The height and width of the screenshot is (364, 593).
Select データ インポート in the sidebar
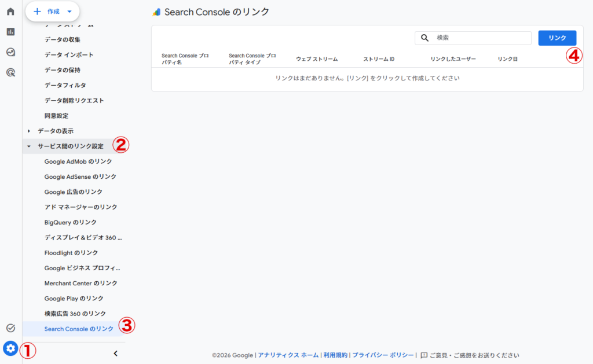69,55
